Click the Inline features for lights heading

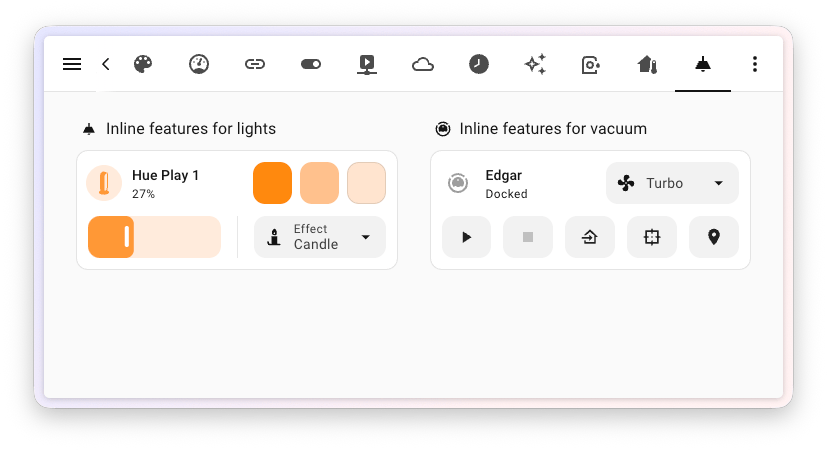coord(191,129)
